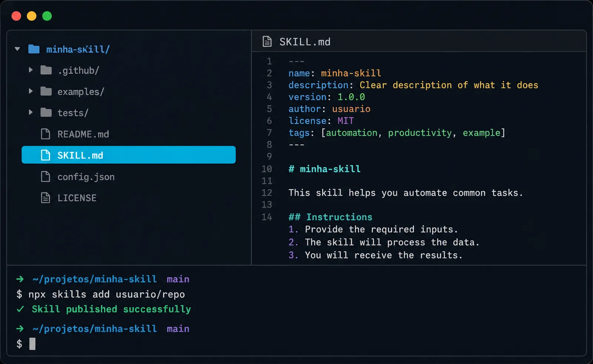Select the highlighted SKILL.md row
The width and height of the screenshot is (593, 364).
click(x=129, y=155)
